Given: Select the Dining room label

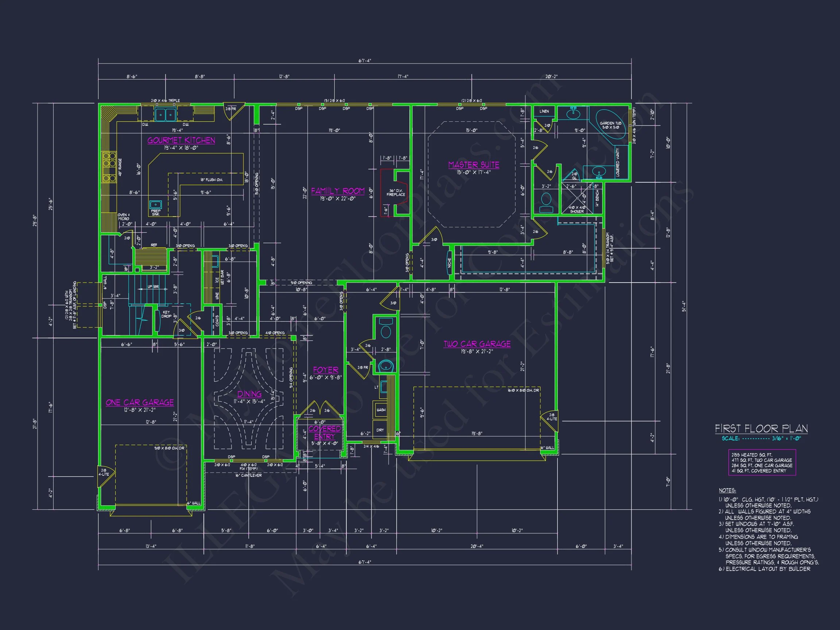Looking at the screenshot, I should [x=249, y=394].
